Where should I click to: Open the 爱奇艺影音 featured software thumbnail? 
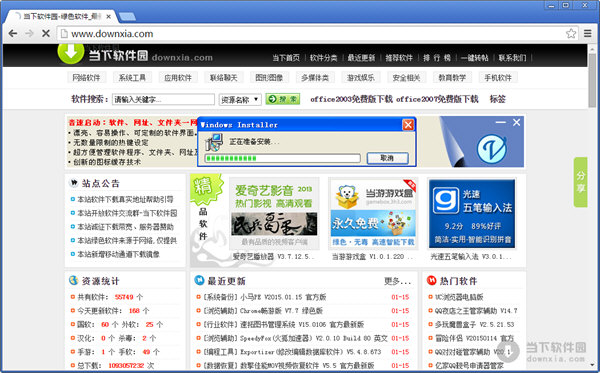coord(274,213)
